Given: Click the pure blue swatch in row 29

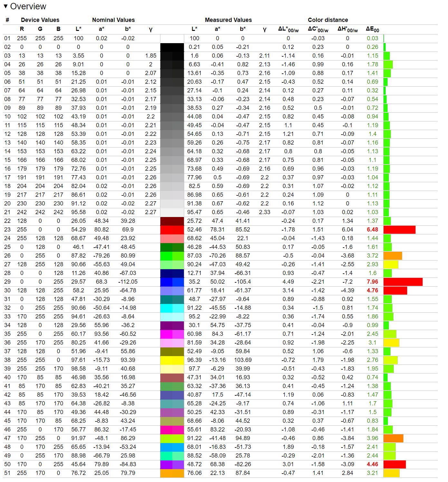Looking at the screenshot, I should point(172,282).
